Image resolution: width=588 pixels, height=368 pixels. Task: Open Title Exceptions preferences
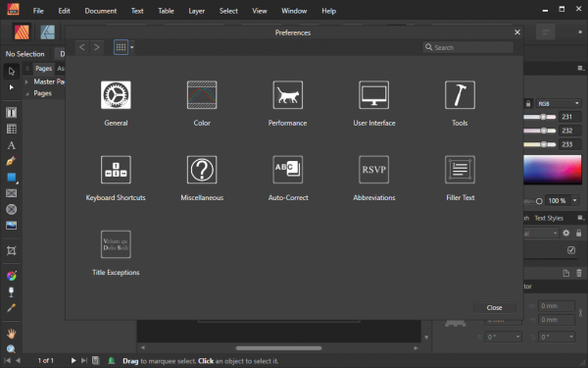click(x=116, y=244)
